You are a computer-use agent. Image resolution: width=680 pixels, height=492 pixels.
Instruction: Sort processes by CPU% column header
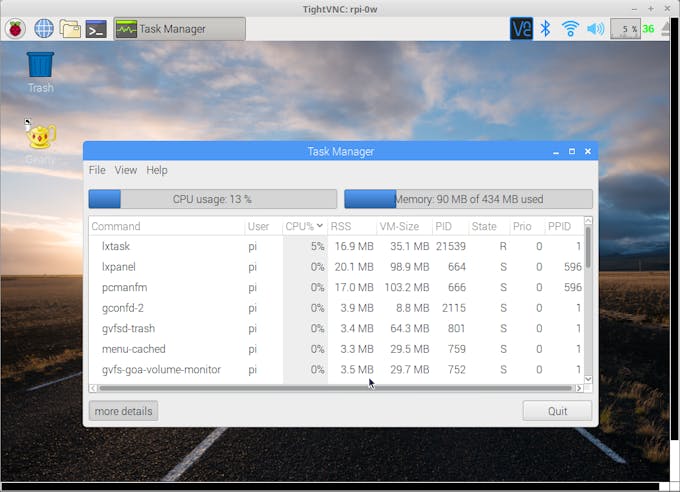304,226
